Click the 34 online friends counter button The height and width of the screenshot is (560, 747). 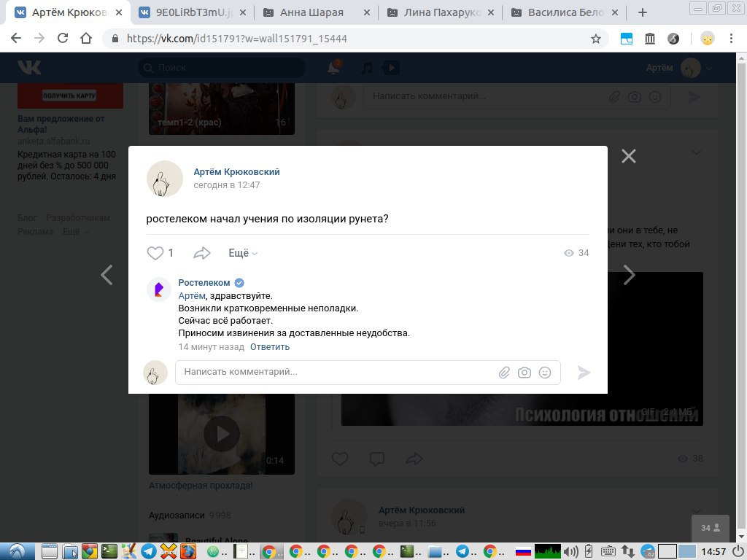click(x=710, y=528)
